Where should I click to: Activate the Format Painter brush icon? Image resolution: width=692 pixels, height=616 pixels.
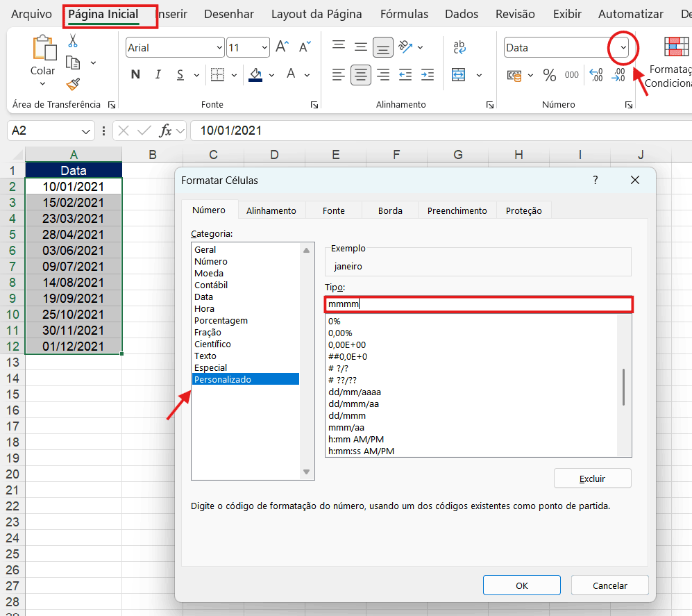[x=73, y=84]
